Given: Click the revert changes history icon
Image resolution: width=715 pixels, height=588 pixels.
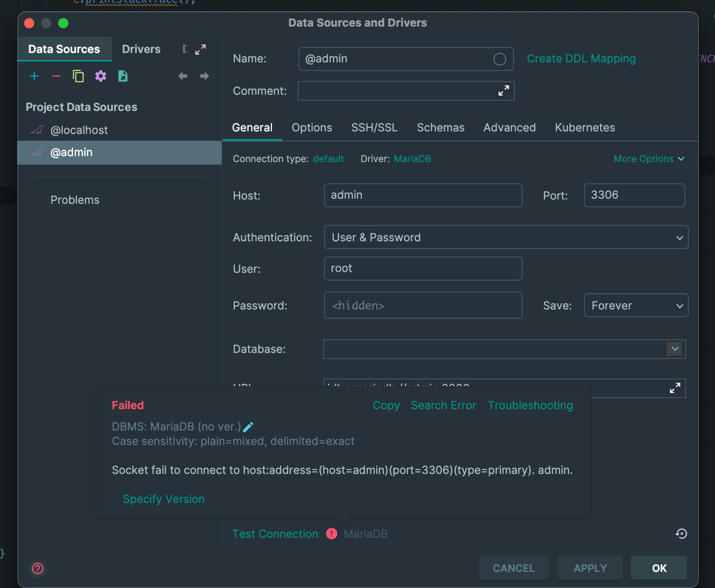Looking at the screenshot, I should (681, 533).
